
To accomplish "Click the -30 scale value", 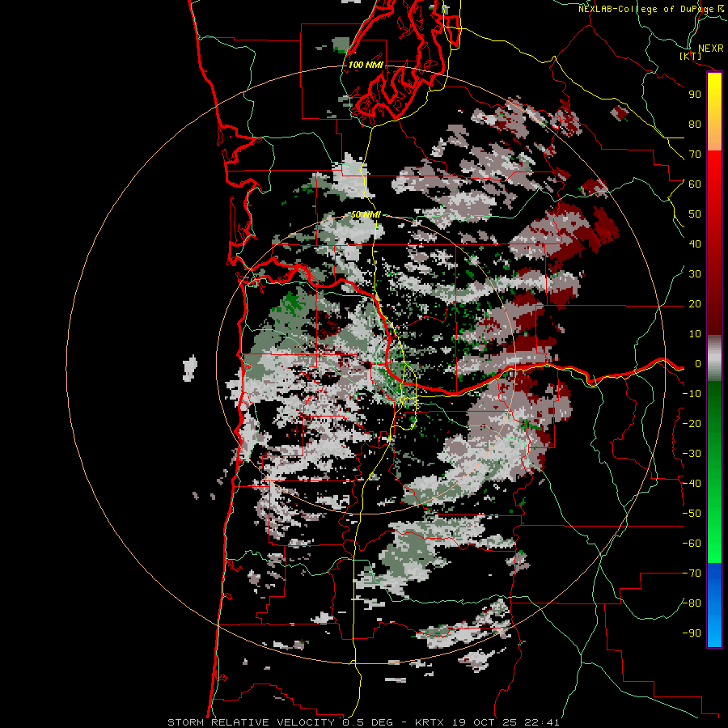I will click(x=692, y=454).
